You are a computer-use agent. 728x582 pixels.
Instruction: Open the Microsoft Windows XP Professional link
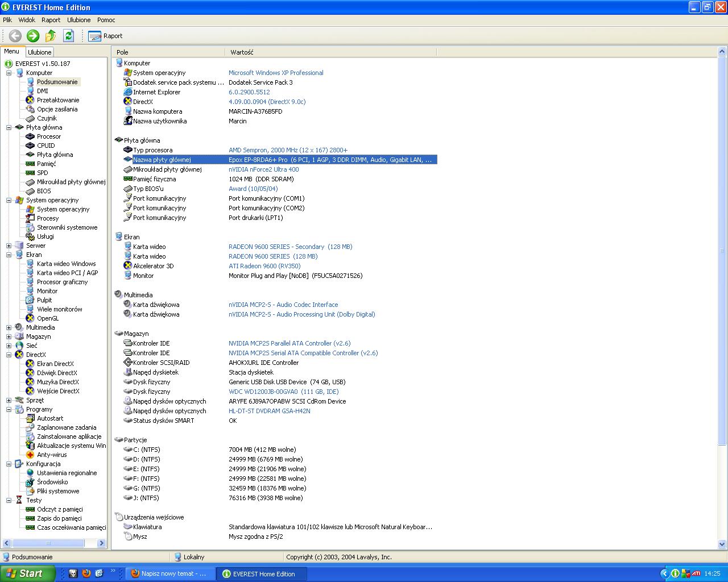[276, 73]
